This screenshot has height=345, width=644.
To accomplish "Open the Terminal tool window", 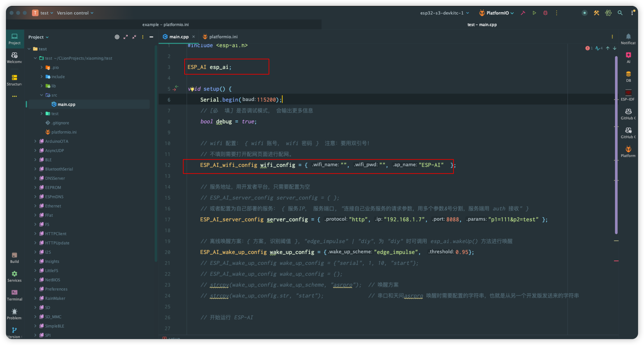I will (x=15, y=295).
